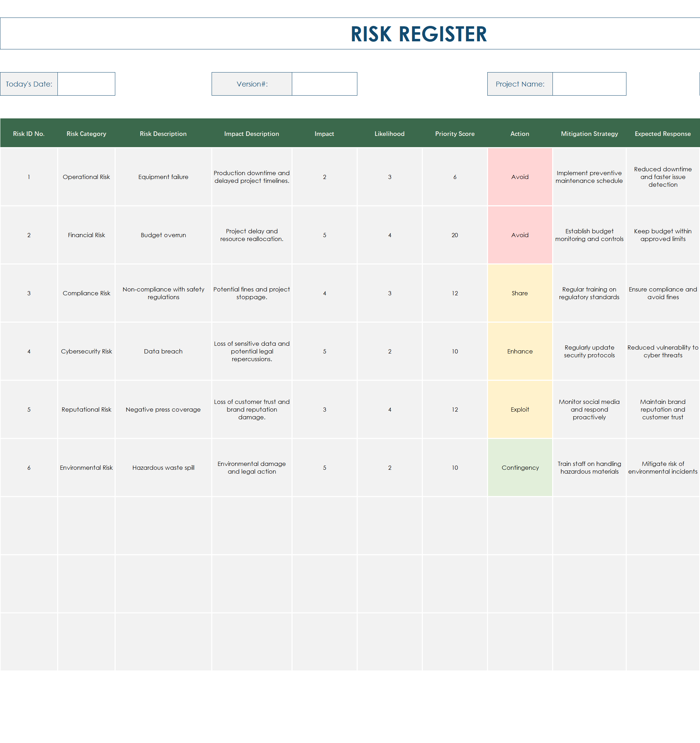Click the Mitigation Strategy column header
The height and width of the screenshot is (743, 700).
click(x=589, y=133)
